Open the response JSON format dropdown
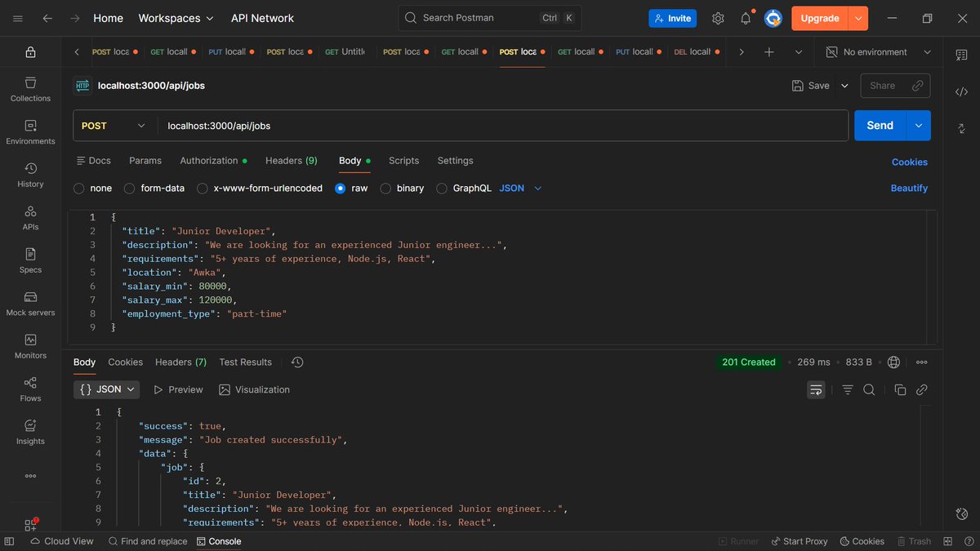The height and width of the screenshot is (551, 980). (107, 390)
